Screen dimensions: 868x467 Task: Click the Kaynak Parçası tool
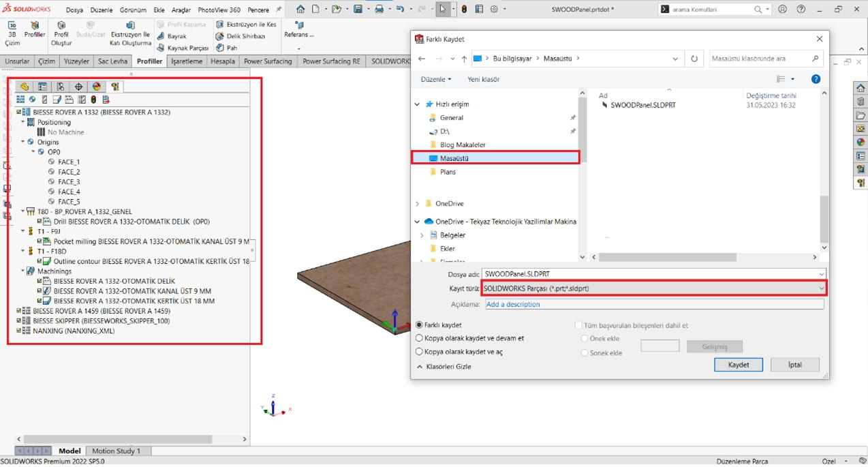pyautogui.click(x=183, y=48)
